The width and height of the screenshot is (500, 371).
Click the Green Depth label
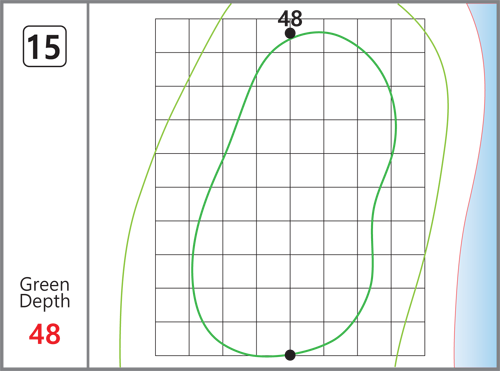(x=45, y=293)
